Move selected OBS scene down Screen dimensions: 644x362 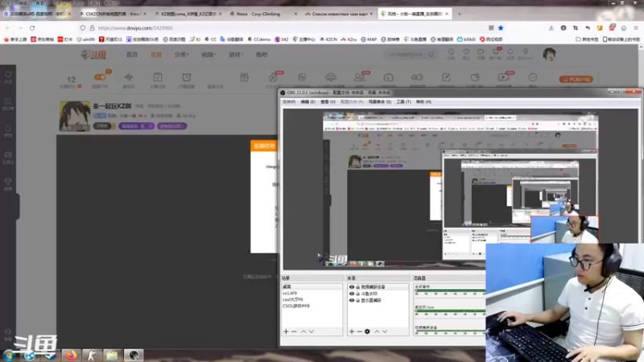(312, 331)
